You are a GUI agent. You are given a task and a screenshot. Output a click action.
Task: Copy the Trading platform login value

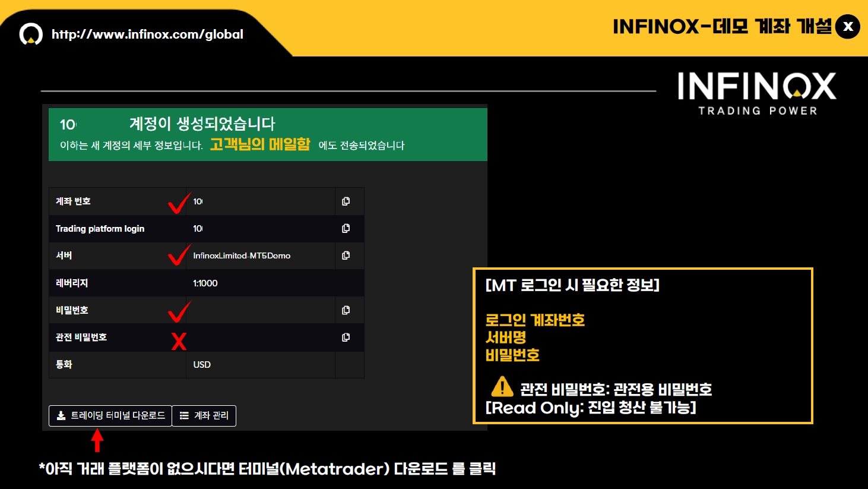coord(346,228)
